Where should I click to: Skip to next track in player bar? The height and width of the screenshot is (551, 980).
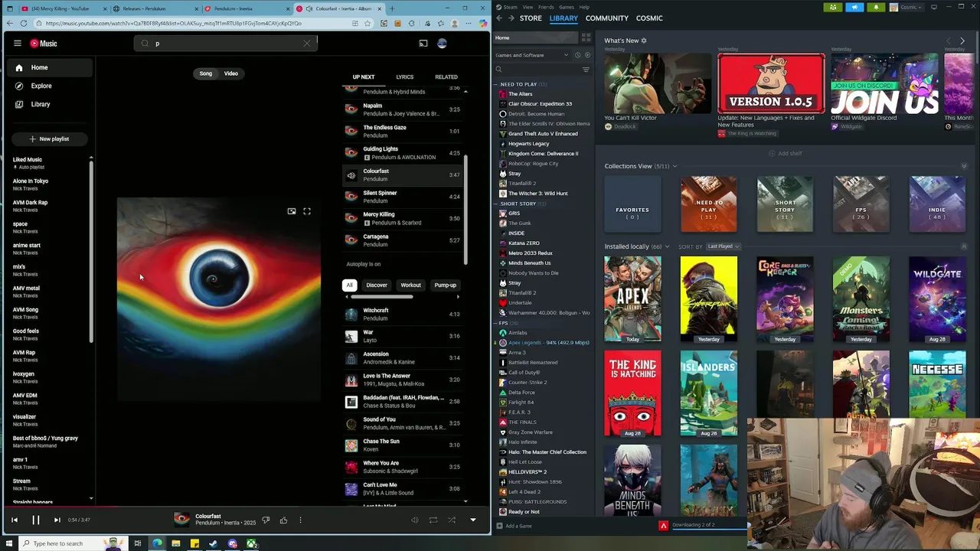coord(57,520)
